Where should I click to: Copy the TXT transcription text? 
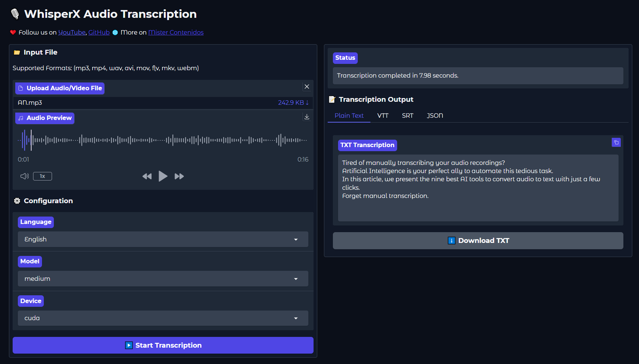(616, 143)
